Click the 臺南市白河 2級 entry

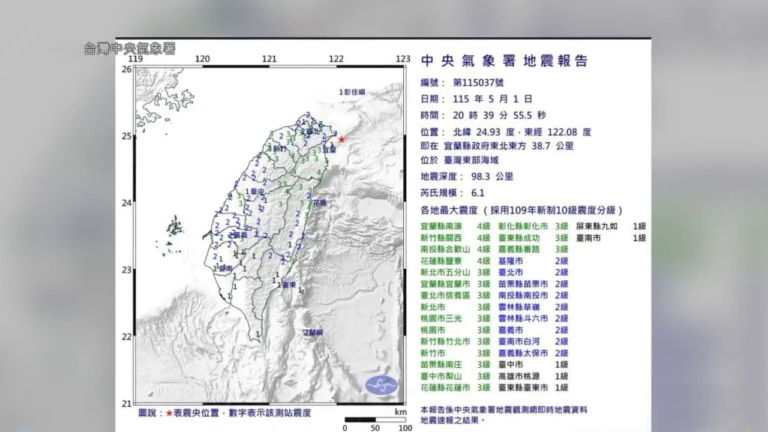point(533,342)
